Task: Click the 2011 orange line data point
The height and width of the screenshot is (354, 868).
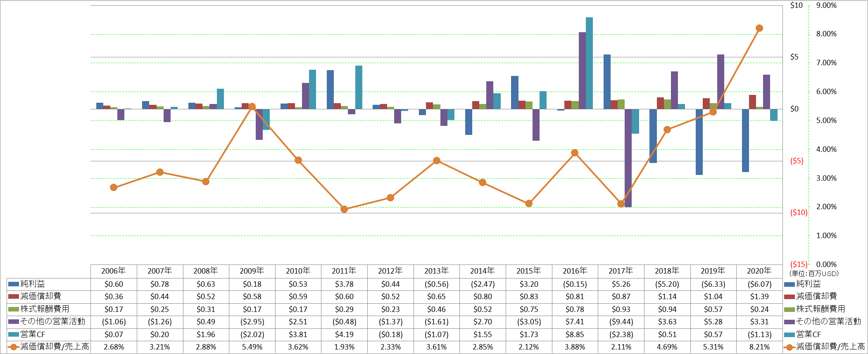Action: [344, 209]
